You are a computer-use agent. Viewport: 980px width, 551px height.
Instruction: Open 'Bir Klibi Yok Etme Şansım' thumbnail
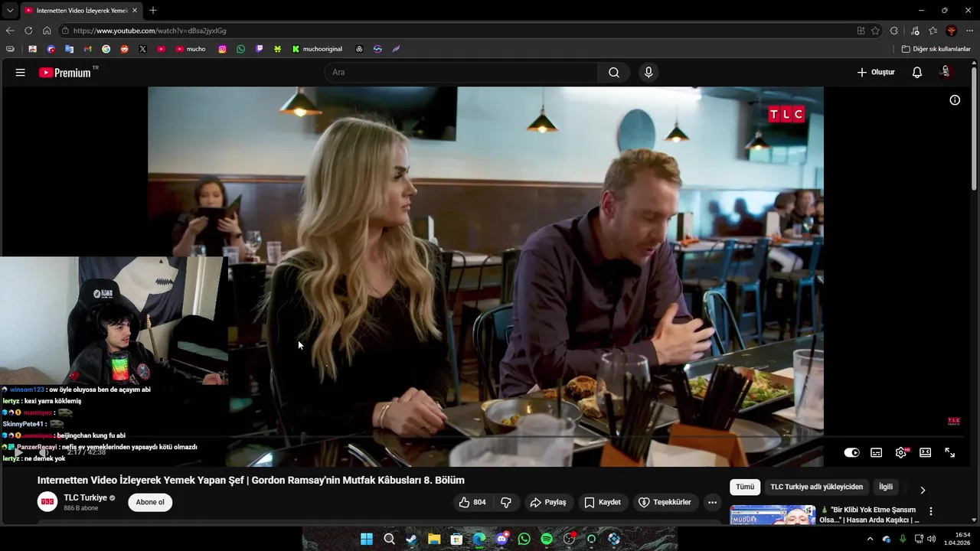773,514
